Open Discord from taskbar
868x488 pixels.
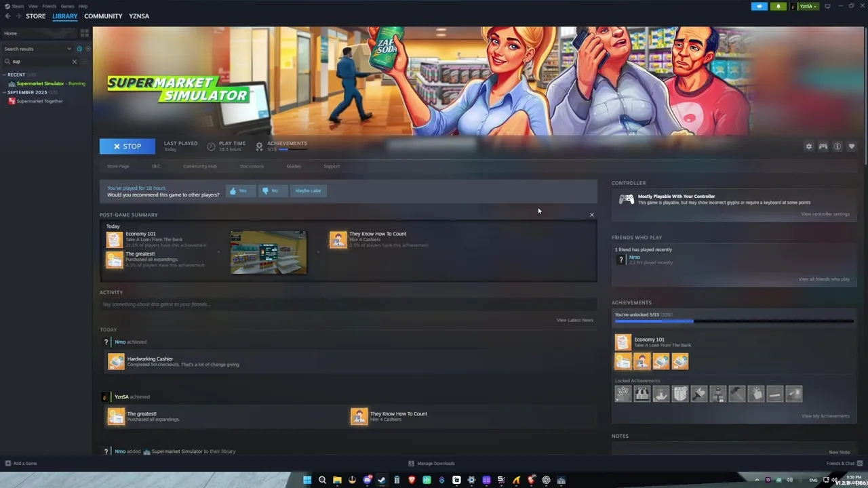[367, 481]
